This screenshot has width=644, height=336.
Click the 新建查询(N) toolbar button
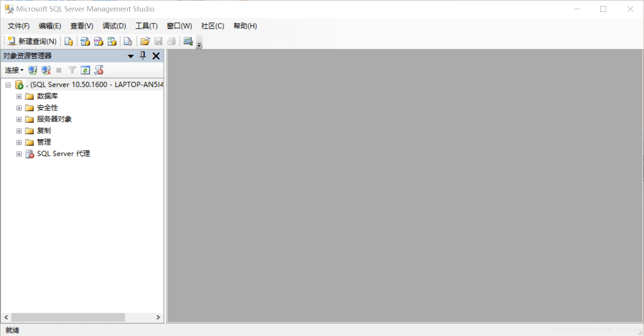tap(33, 41)
